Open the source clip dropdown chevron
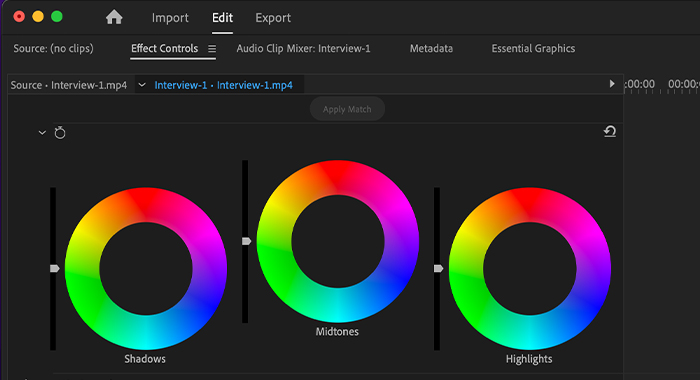 pos(142,84)
